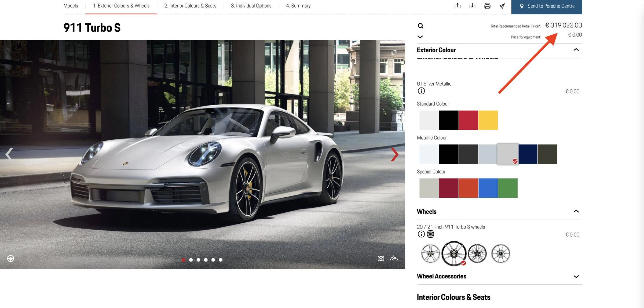644x308 pixels.
Task: Click the 911 Turbo S title
Action: (x=92, y=28)
